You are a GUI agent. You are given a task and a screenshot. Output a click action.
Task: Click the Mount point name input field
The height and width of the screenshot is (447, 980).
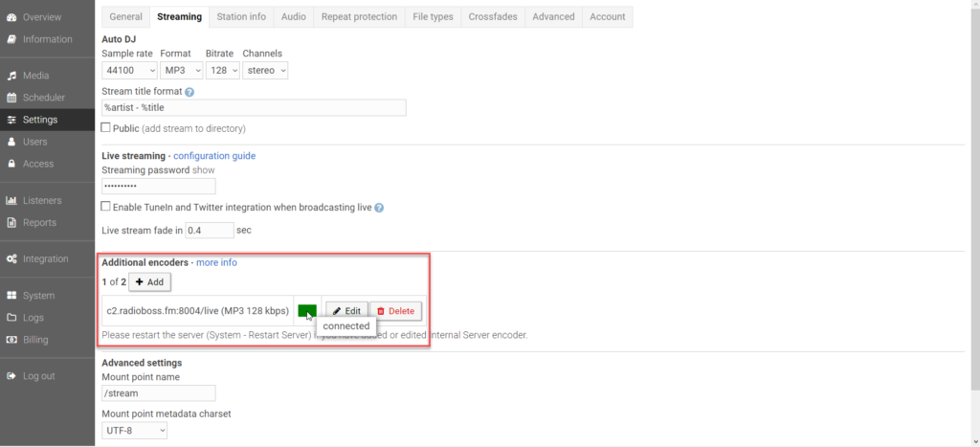(x=159, y=393)
